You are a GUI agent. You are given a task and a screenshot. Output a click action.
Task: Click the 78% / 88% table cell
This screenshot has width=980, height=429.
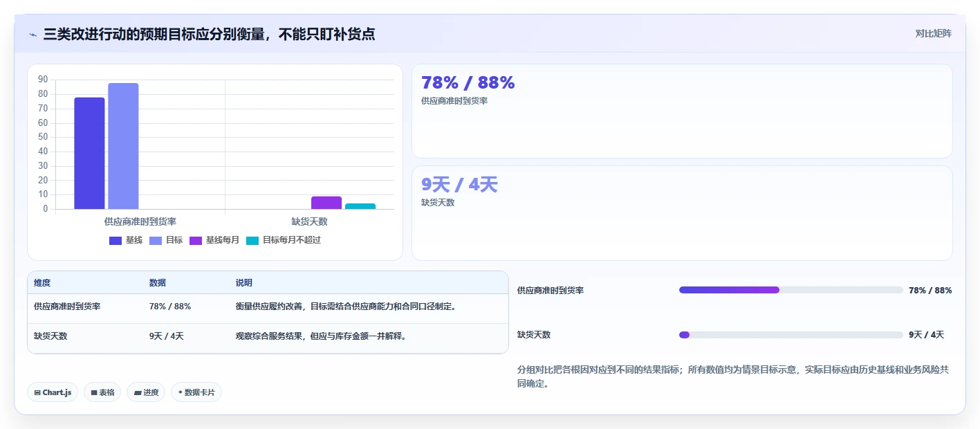point(170,306)
